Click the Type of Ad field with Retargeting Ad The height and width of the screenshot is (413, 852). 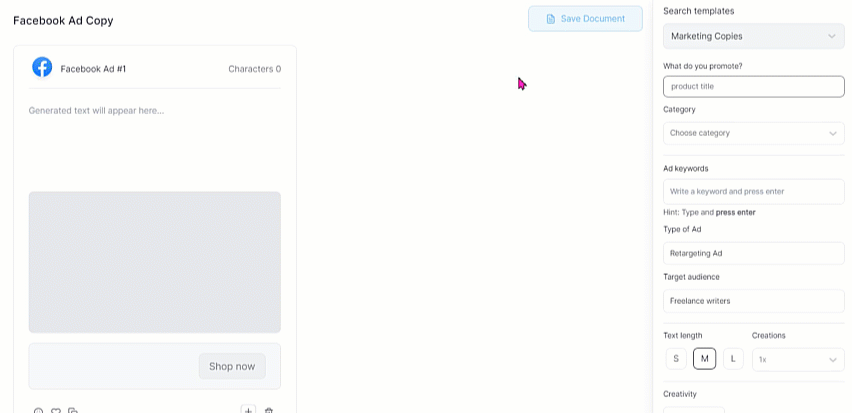[754, 253]
